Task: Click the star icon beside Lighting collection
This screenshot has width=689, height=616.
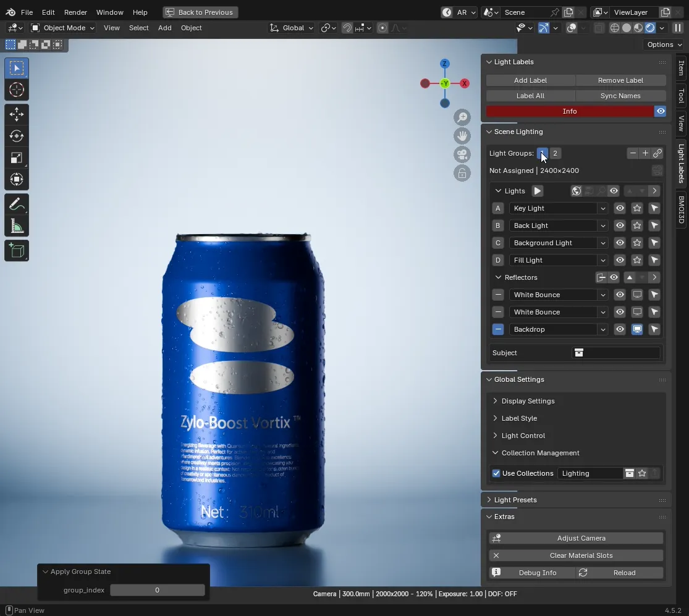Action: [x=642, y=473]
